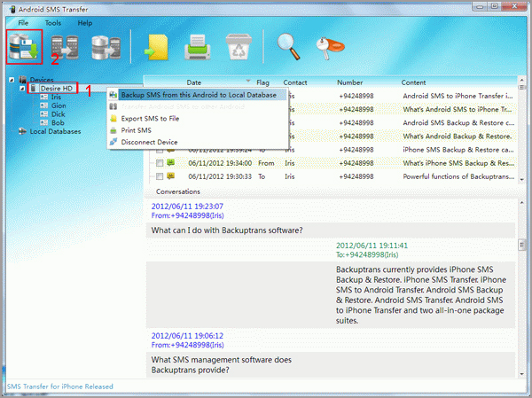Screen dimensions: 532x398
Task: Choose Backup SMS from this Android to Local Database
Action: coord(198,95)
